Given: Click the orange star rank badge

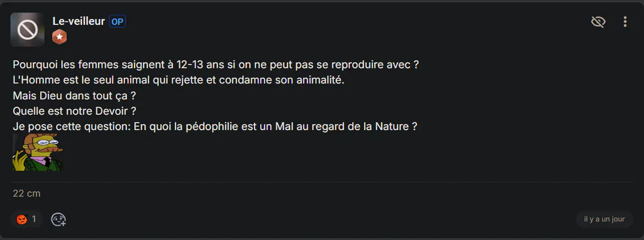Looking at the screenshot, I should pos(60,37).
